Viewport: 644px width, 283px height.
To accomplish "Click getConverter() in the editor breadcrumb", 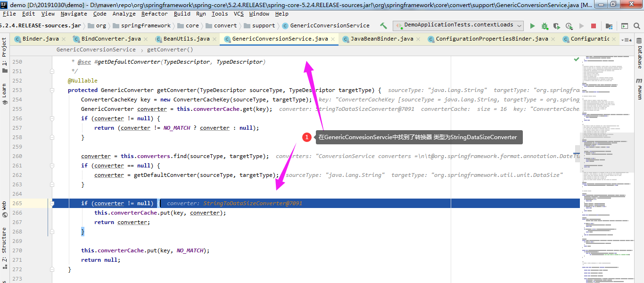I will pyautogui.click(x=170, y=50).
